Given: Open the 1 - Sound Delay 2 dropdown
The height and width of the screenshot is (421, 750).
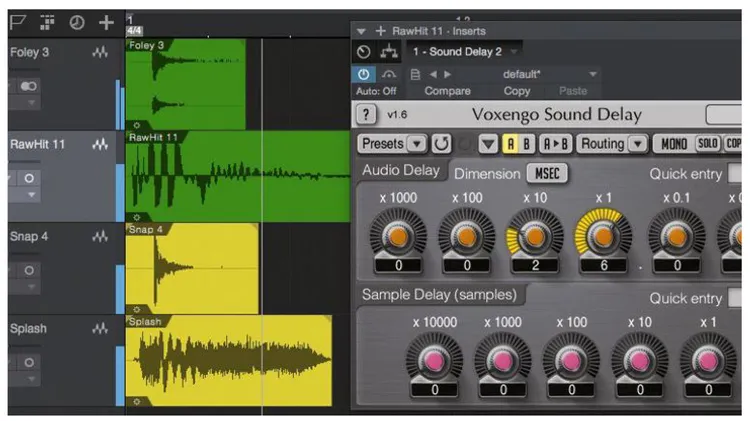Looking at the screenshot, I should click(x=515, y=52).
